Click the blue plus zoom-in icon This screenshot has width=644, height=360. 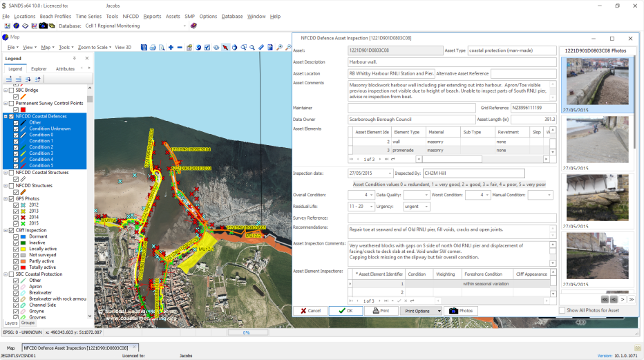point(171,48)
